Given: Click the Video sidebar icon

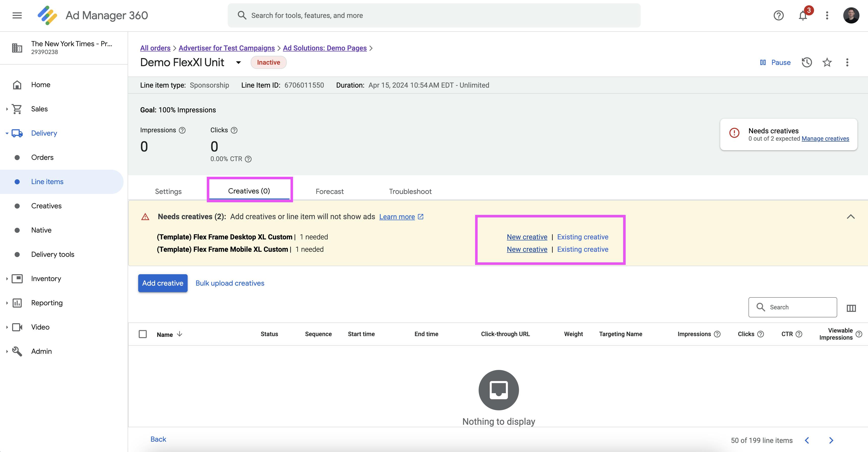Looking at the screenshot, I should (17, 327).
